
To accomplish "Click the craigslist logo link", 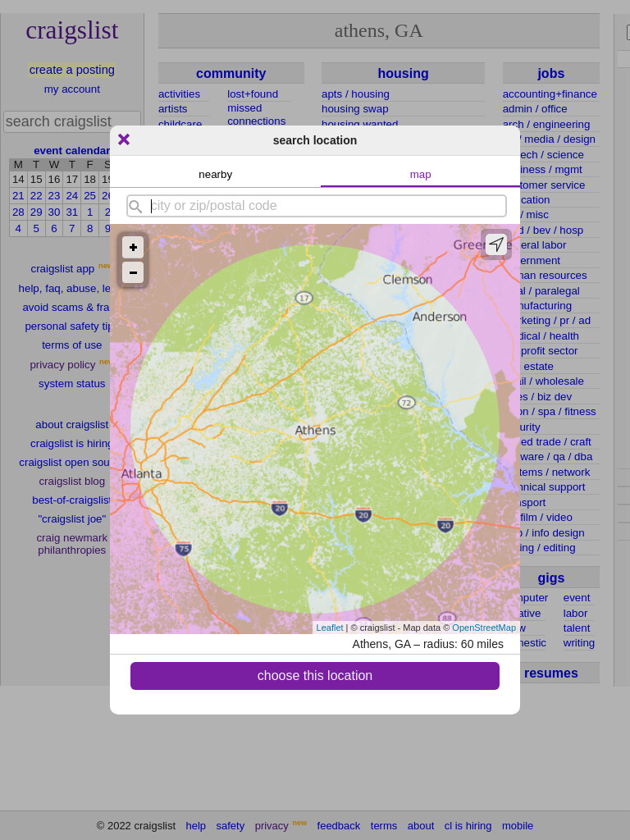I will coord(72,30).
